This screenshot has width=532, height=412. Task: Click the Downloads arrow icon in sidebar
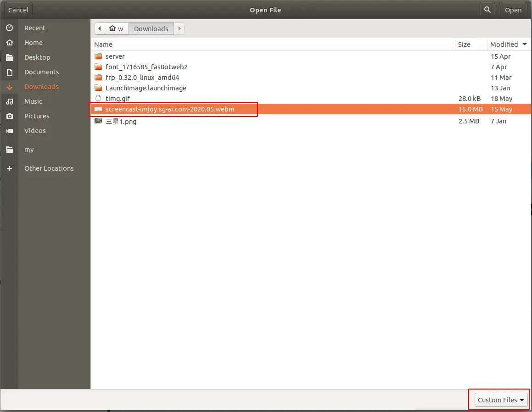(x=10, y=87)
